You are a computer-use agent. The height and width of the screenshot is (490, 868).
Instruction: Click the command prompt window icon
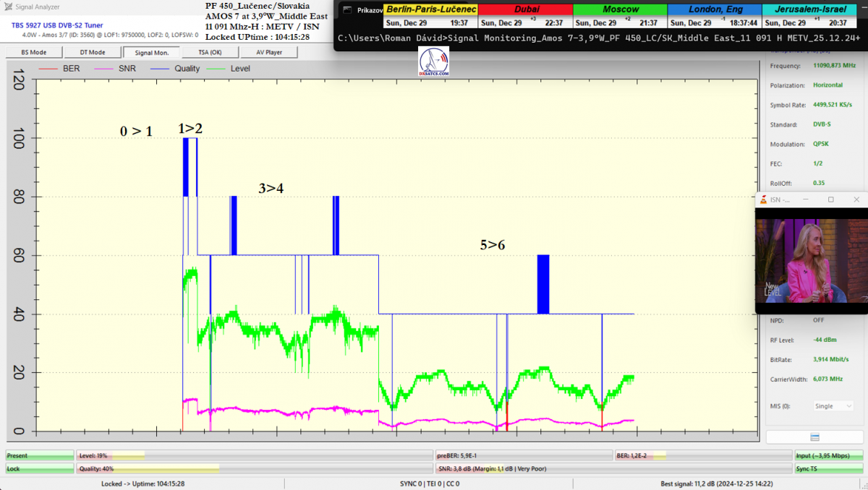(x=347, y=10)
